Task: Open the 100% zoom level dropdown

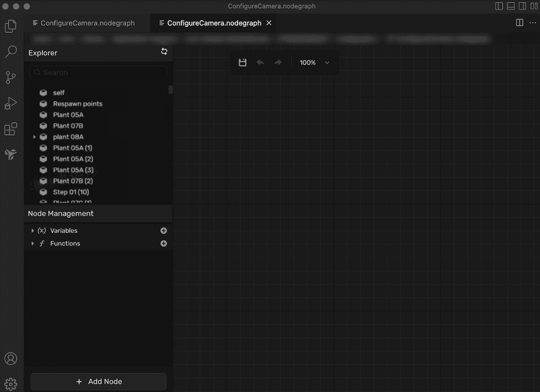Action: [314, 62]
